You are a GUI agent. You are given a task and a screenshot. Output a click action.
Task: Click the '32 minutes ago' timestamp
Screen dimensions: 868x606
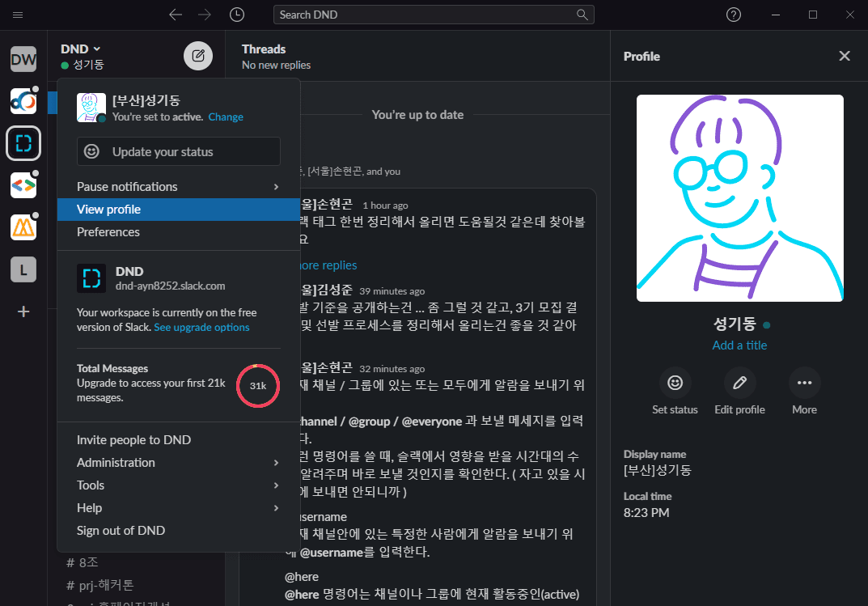(392, 369)
